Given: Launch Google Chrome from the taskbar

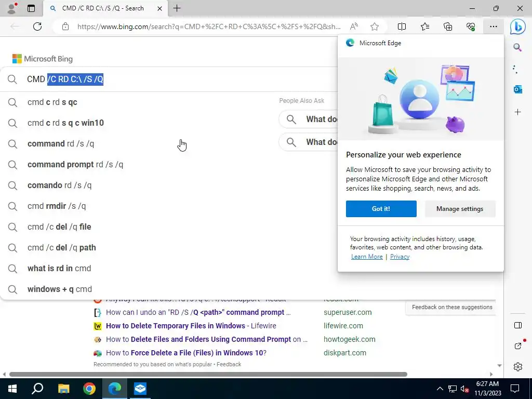Looking at the screenshot, I should point(89,389).
